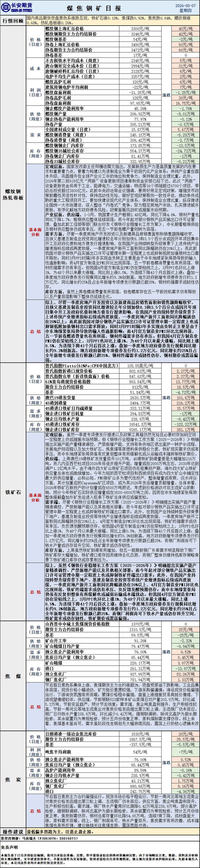Viewport: 200px width, 868px height.
Task: Select the row label 矿山开工率
Action: (56, 641)
